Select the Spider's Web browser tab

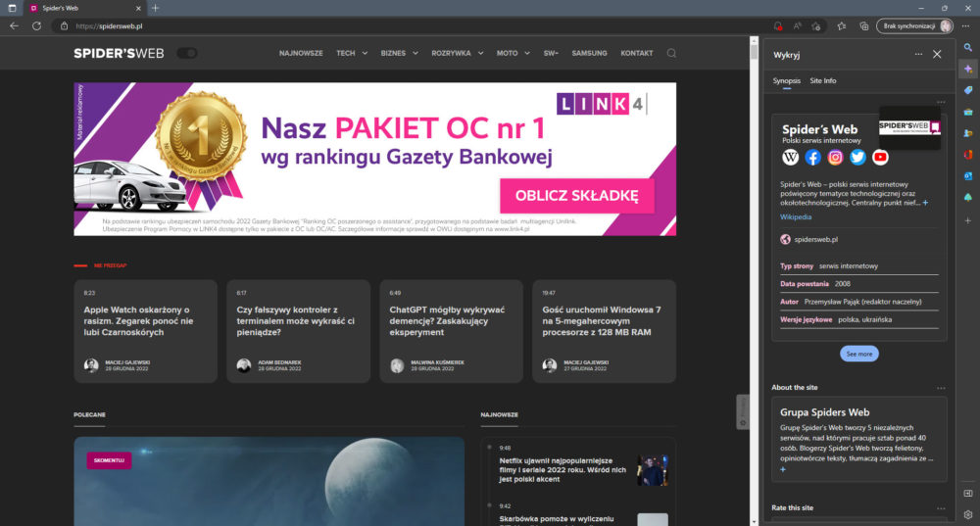click(85, 8)
